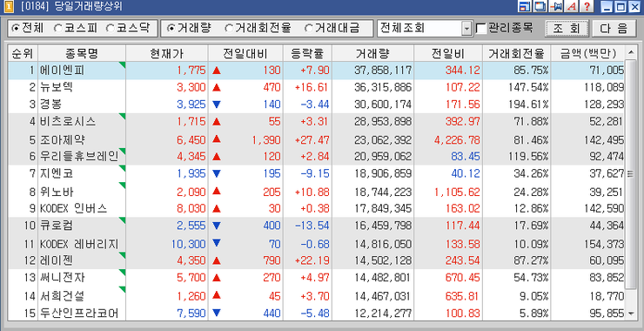Click the 거래량 column header
The height and width of the screenshot is (331, 644).
coord(373,53)
